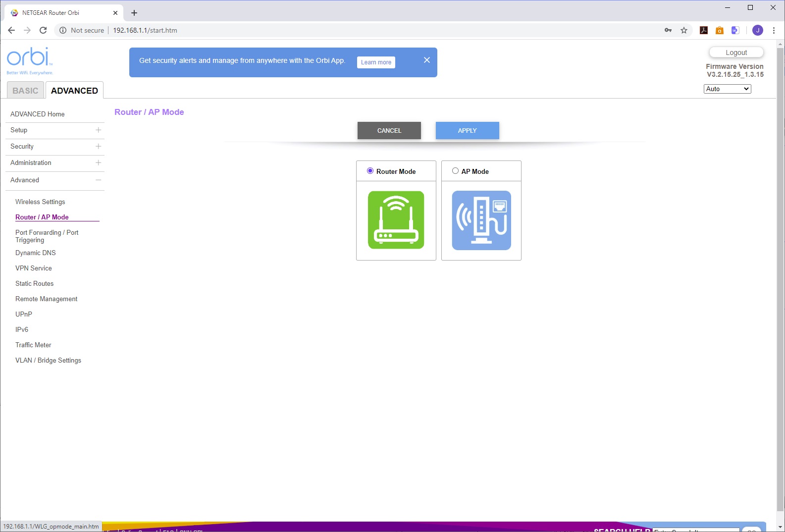785x532 pixels.
Task: Open VLAN / Bridge Settings
Action: [48, 360]
